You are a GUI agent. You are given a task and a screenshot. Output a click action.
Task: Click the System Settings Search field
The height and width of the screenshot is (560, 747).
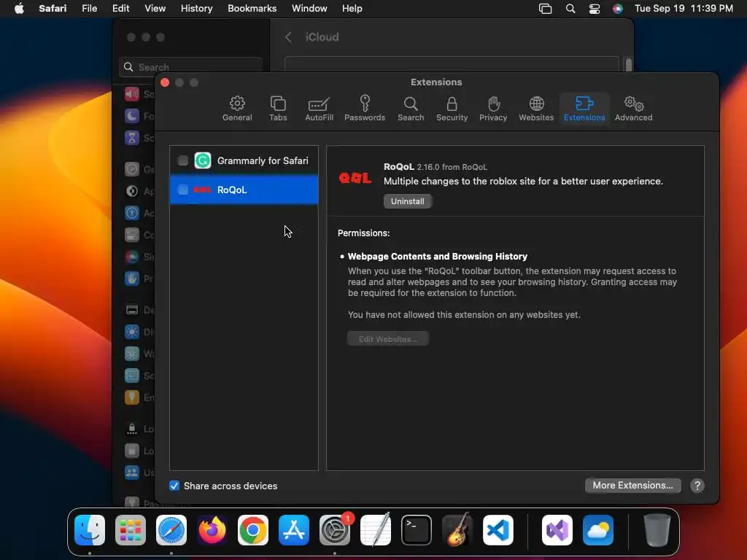(190, 66)
